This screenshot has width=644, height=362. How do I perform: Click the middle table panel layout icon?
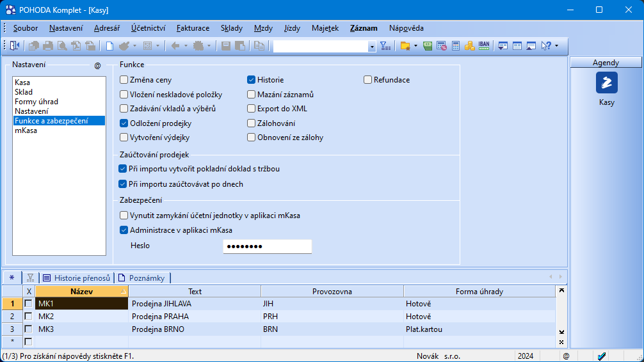517,46
